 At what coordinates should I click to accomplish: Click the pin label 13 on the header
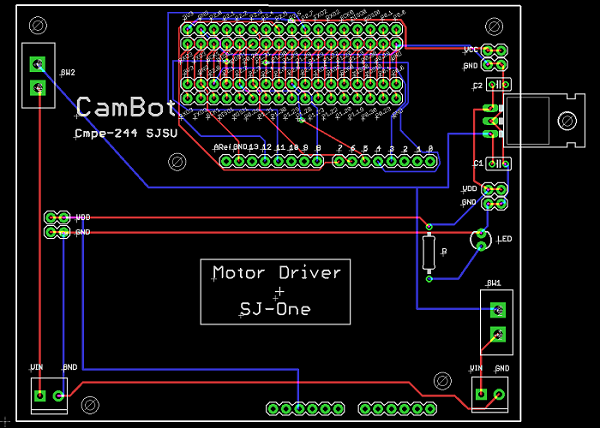coord(253,147)
